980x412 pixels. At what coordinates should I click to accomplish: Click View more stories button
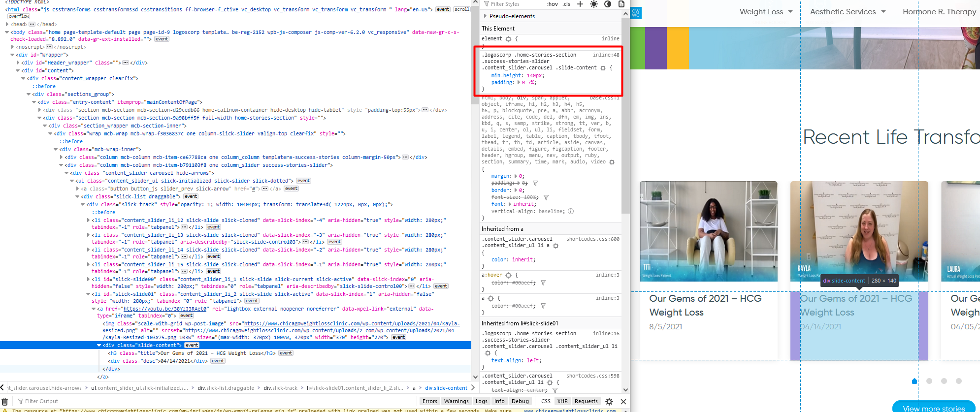tap(934, 408)
